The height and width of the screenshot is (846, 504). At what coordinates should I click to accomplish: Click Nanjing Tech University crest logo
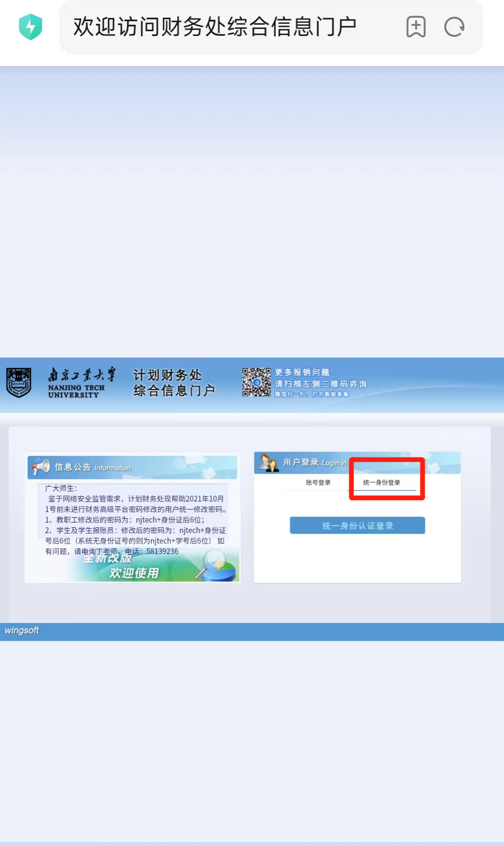coord(19,382)
